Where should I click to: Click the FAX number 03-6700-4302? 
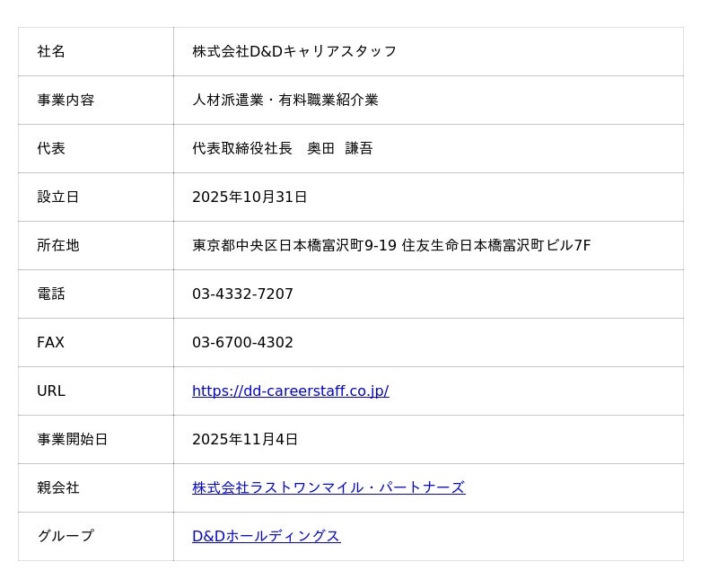(x=242, y=343)
